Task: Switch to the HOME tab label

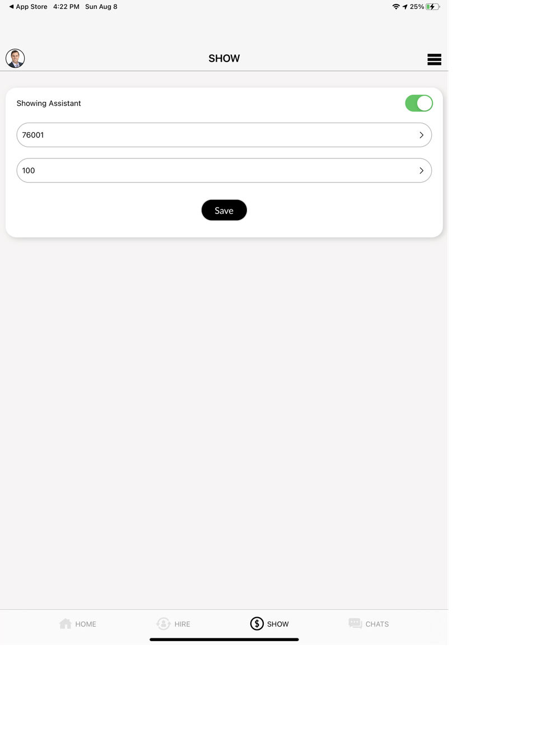Action: pos(86,624)
